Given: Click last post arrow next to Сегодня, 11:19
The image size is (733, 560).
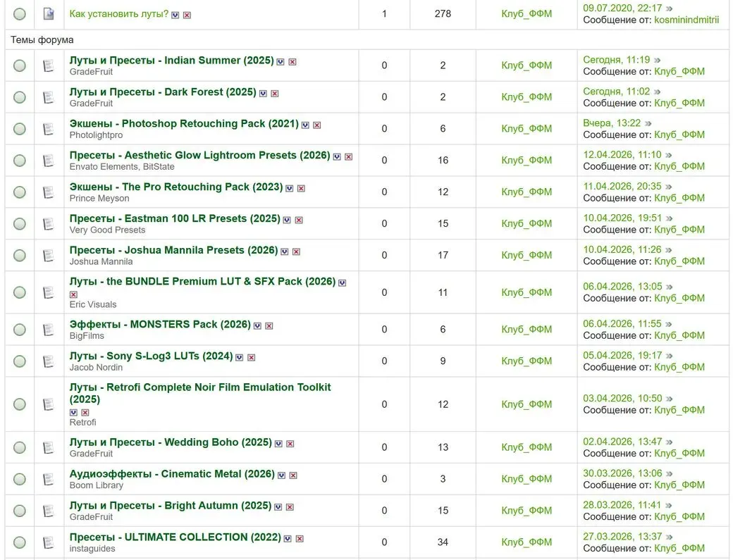Looking at the screenshot, I should 658,61.
